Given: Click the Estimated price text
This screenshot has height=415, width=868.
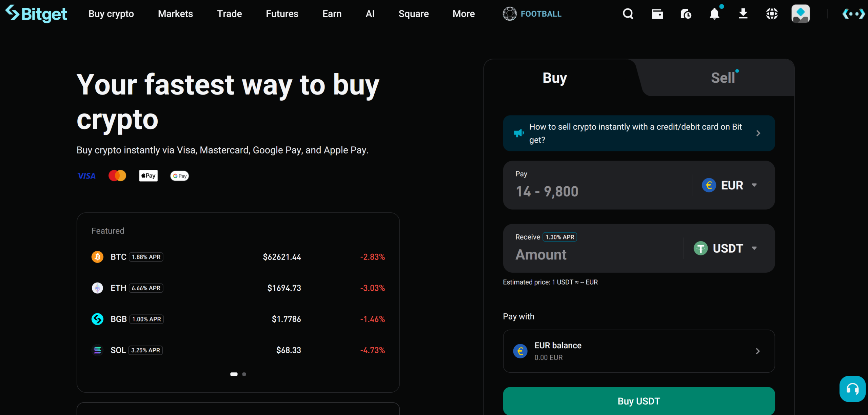Looking at the screenshot, I should pyautogui.click(x=550, y=282).
